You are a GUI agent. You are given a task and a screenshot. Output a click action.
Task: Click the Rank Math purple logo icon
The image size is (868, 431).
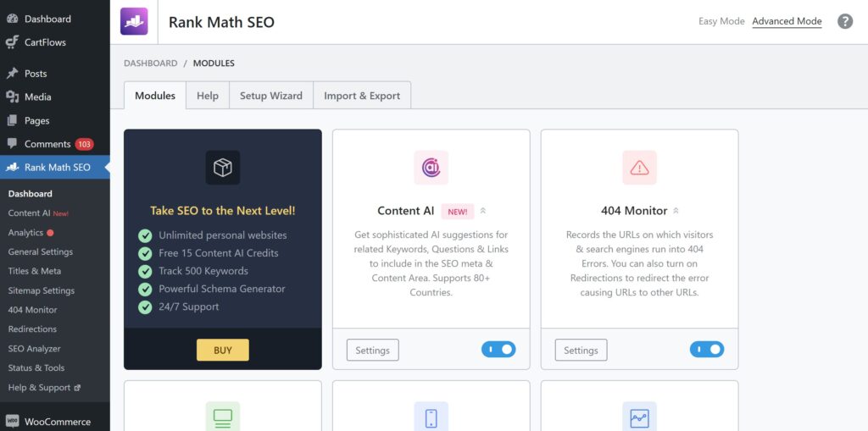(x=134, y=21)
